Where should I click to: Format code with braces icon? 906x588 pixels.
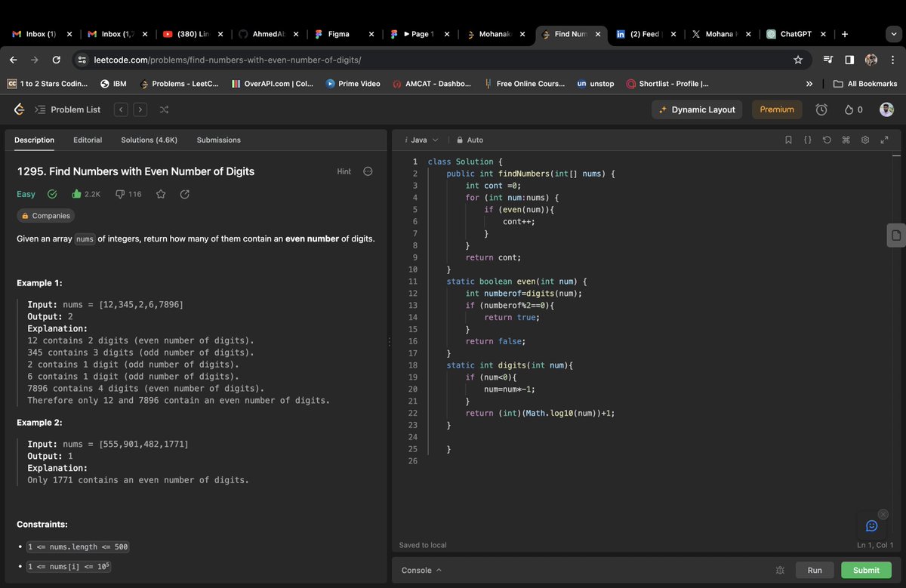coord(807,140)
